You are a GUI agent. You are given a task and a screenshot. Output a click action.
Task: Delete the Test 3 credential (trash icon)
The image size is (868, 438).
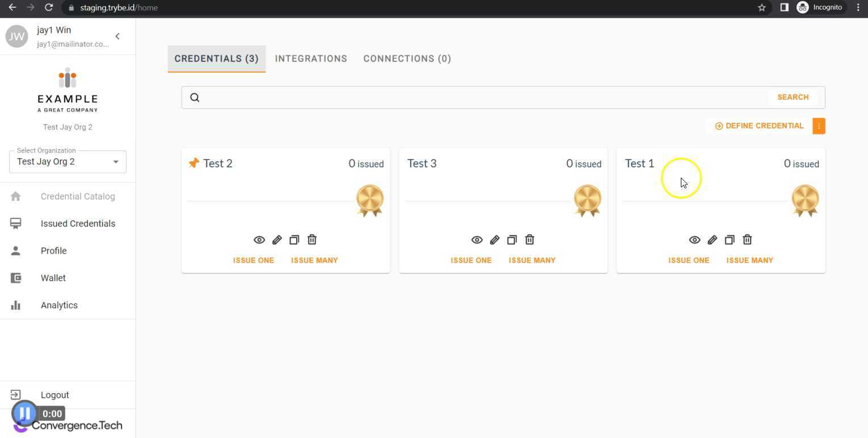click(530, 240)
